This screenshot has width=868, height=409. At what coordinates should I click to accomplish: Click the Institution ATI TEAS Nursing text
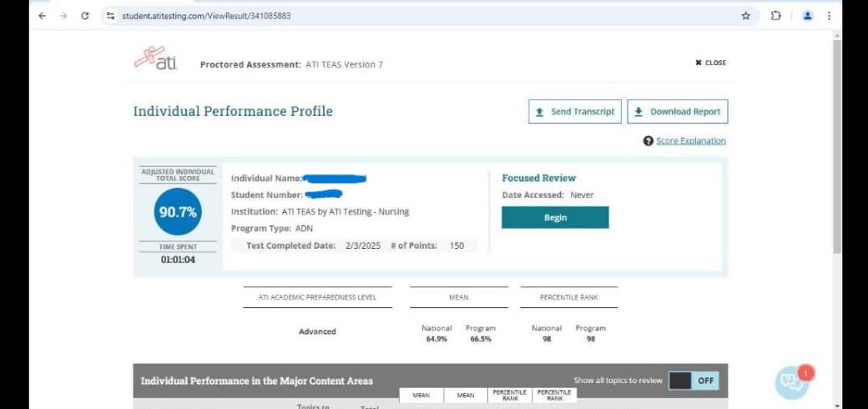point(320,211)
